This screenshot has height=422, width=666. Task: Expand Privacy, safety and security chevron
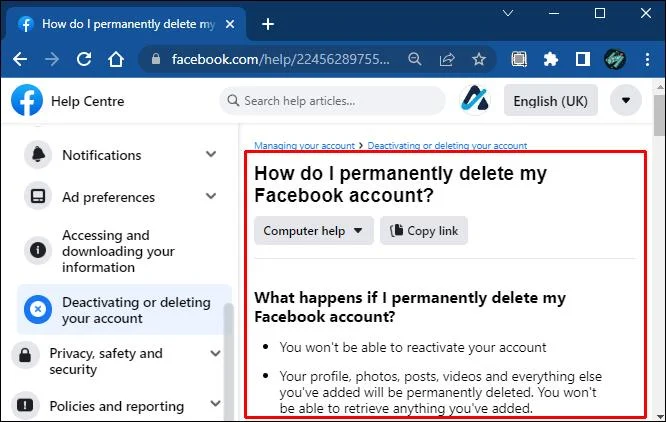(215, 353)
